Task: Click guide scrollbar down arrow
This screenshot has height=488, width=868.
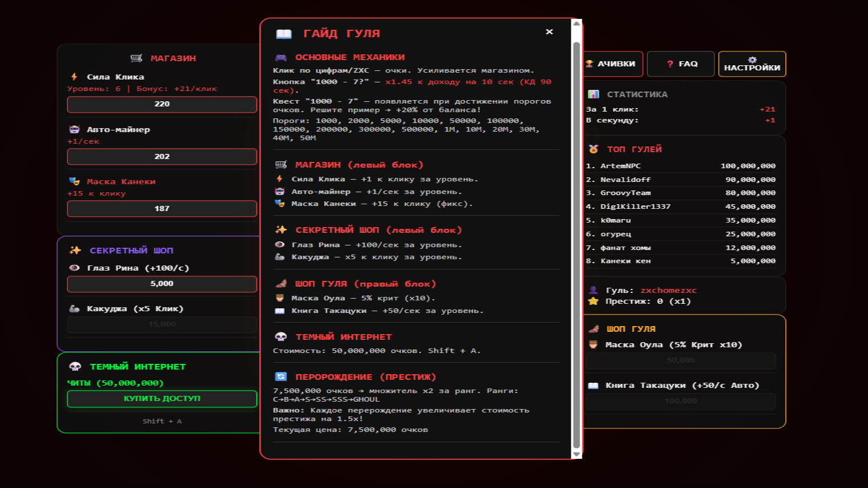Action: pos(577,454)
